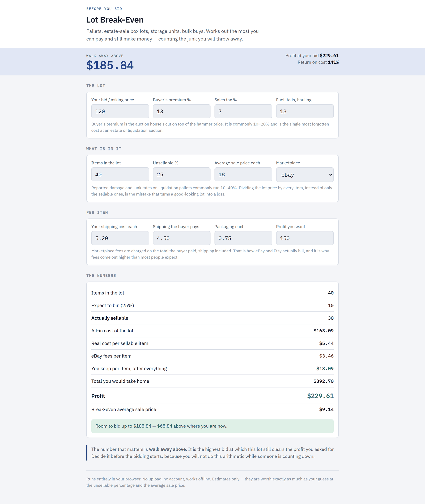
Task: Select the Break-even average sale price $9.14
Action: click(326, 409)
